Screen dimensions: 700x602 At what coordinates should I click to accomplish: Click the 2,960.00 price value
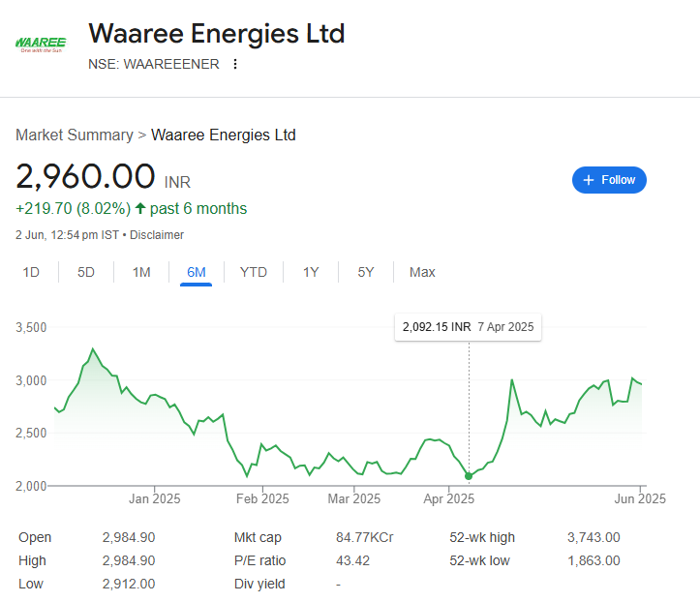pyautogui.click(x=85, y=176)
